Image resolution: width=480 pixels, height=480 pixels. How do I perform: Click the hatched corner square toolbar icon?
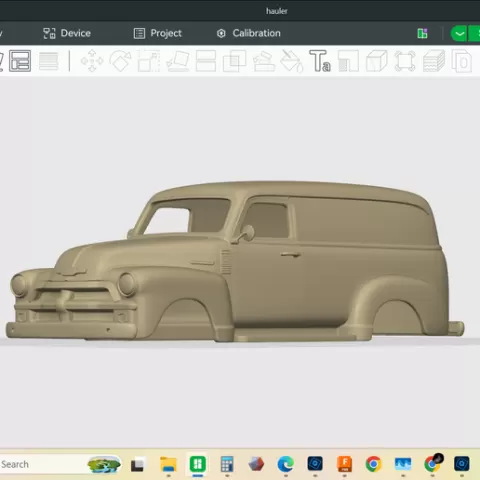pos(348,61)
